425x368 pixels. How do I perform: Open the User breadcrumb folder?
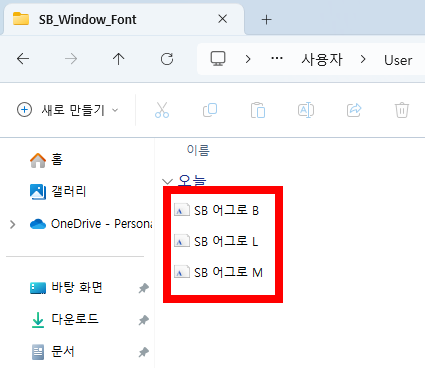pos(398,60)
